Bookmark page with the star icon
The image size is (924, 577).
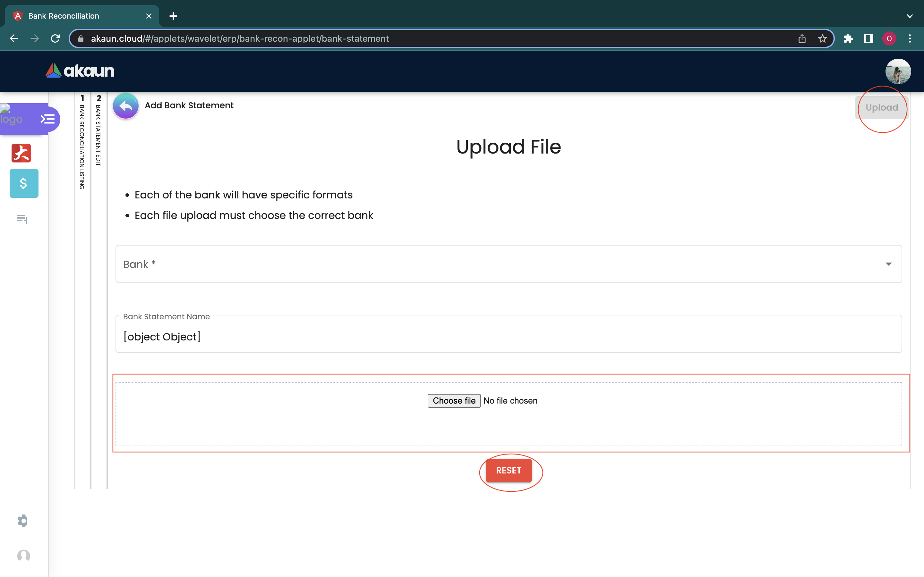pyautogui.click(x=822, y=38)
